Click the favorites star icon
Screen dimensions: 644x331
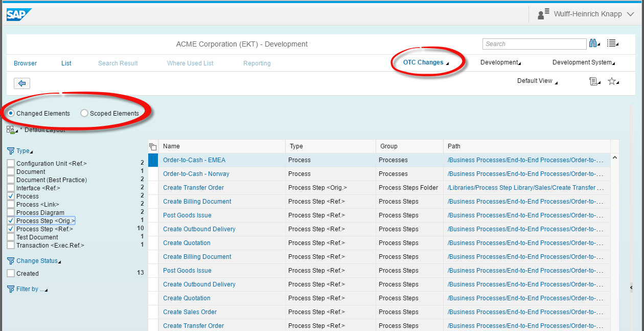(x=613, y=81)
